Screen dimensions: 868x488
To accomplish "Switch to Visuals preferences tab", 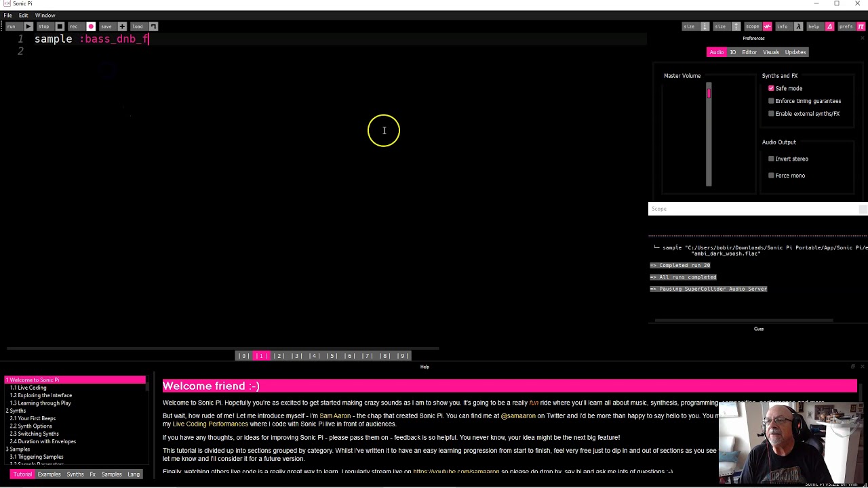I will (x=771, y=52).
